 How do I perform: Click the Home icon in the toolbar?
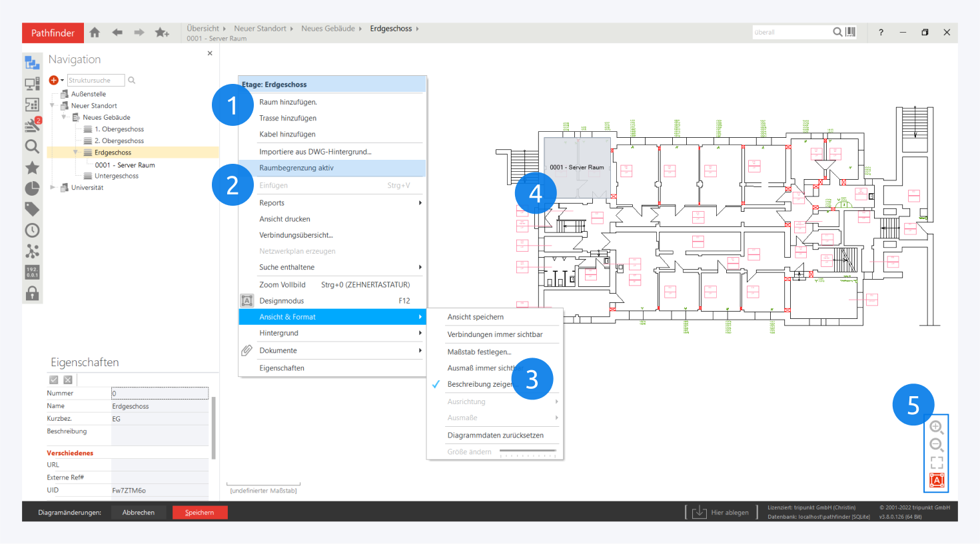pos(95,33)
